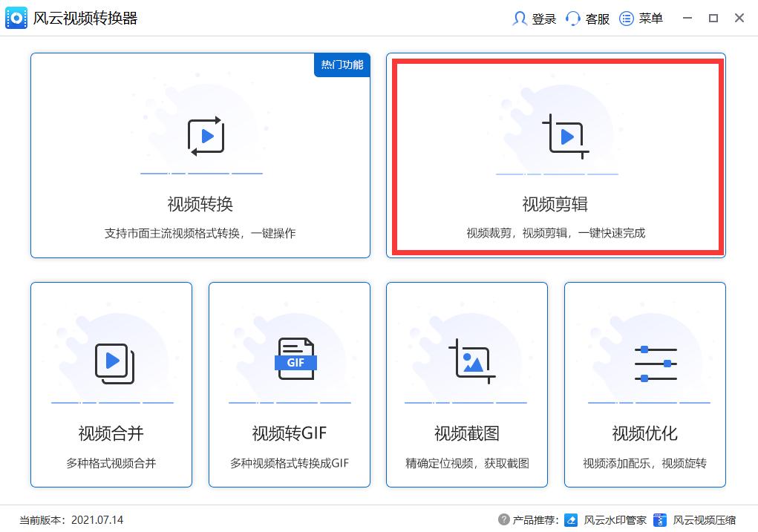Open the 视频合并 multi-format merge card

(x=111, y=384)
